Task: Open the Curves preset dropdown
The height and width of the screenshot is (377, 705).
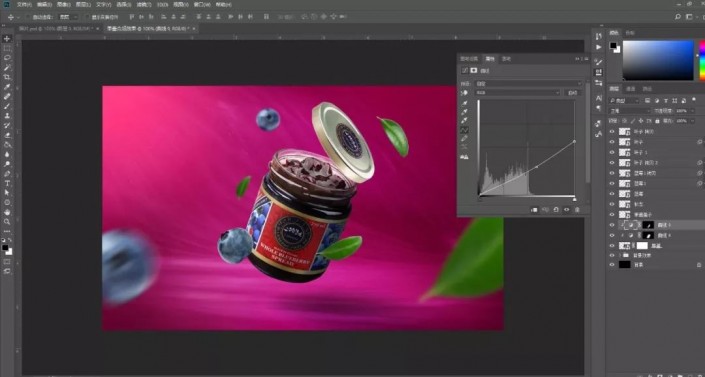Action: point(528,84)
